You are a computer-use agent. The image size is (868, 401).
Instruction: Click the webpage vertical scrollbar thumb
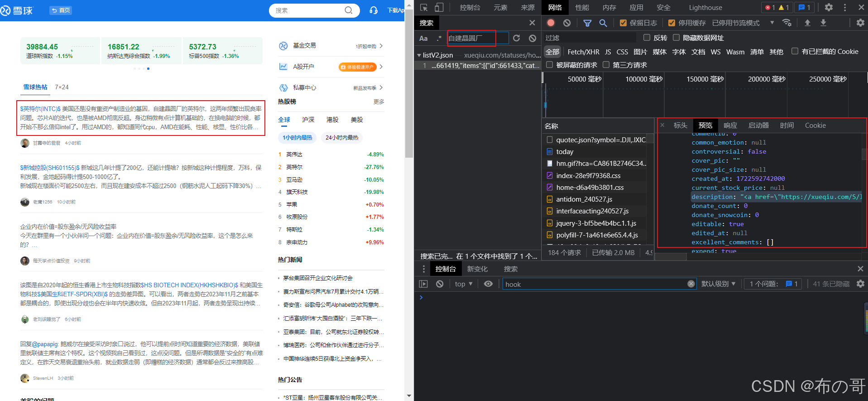tap(409, 83)
